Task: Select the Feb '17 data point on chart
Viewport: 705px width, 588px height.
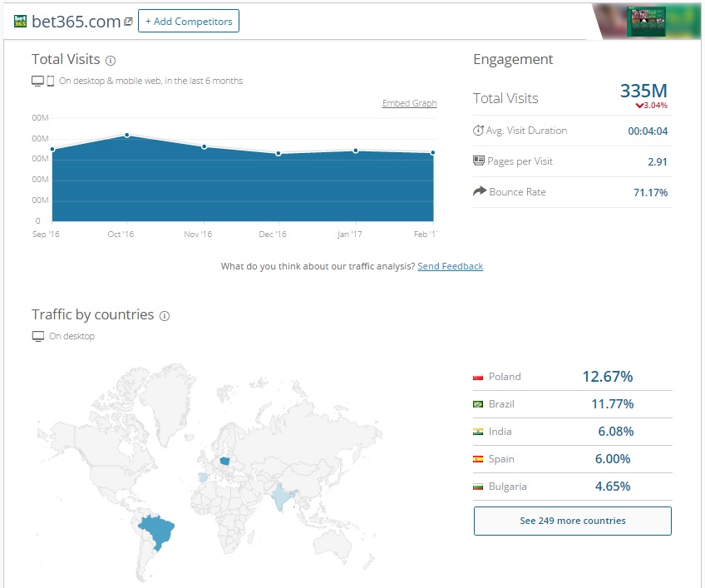Action: click(432, 152)
